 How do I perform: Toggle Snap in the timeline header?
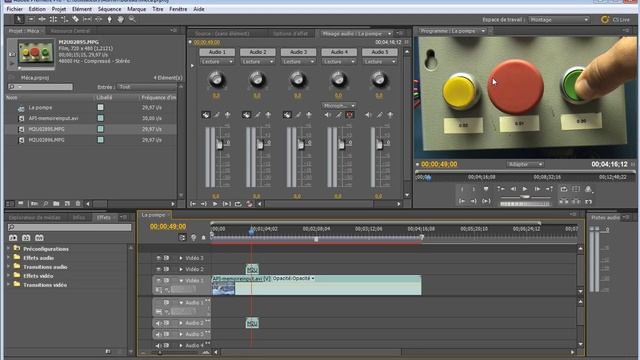(182, 238)
